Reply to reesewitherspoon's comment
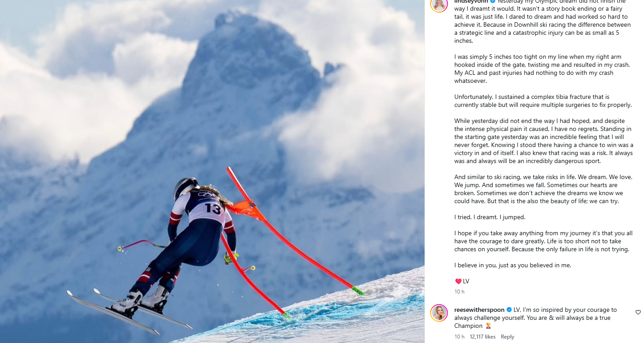The height and width of the screenshot is (343, 644). [x=507, y=337]
